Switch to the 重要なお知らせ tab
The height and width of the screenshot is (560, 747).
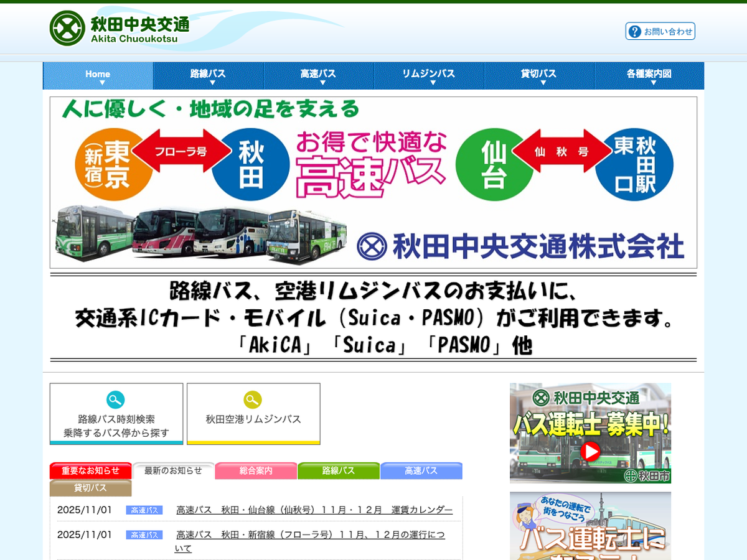pyautogui.click(x=90, y=471)
